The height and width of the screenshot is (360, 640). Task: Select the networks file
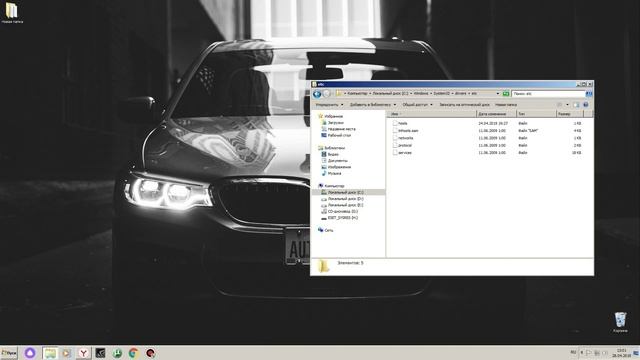tap(403, 138)
